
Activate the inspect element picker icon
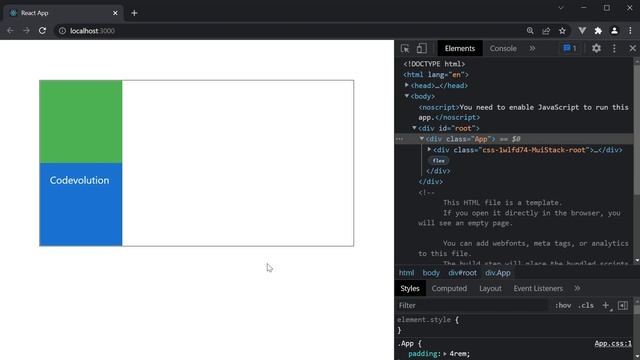405,49
